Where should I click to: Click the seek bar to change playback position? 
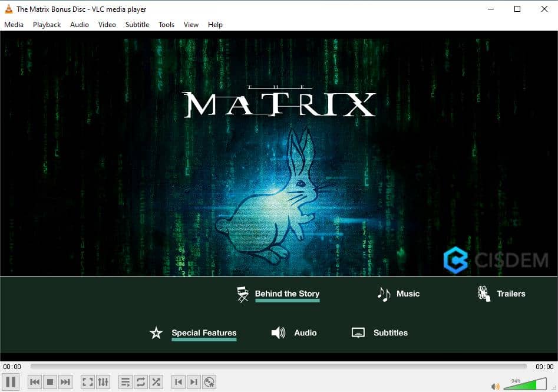pos(277,366)
